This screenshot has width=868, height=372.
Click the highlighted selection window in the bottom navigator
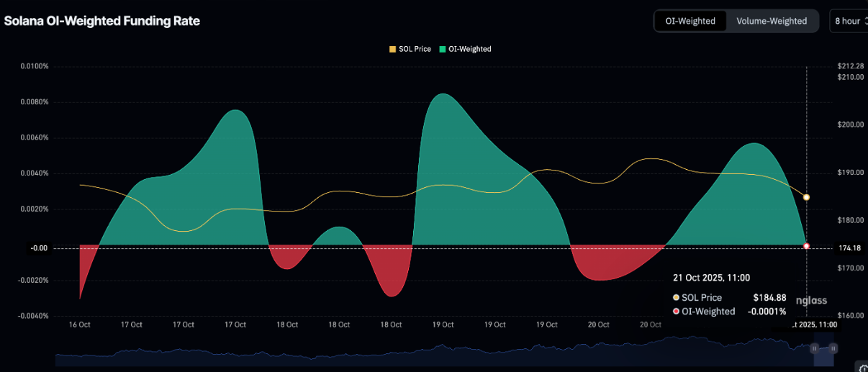(823, 353)
